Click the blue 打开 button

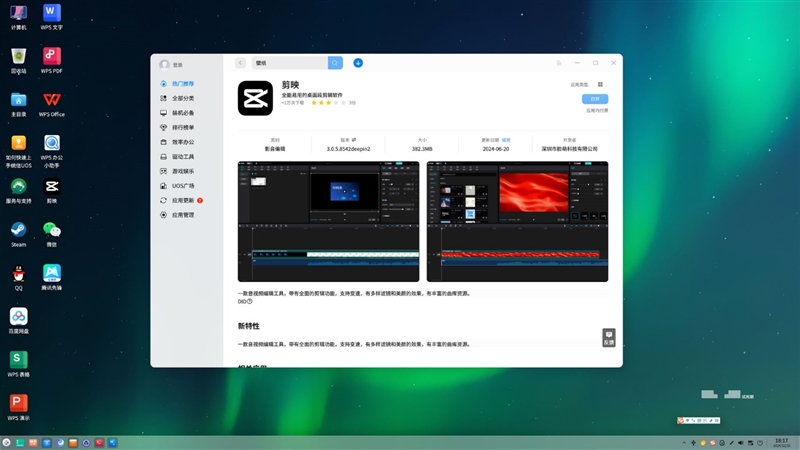tap(595, 99)
